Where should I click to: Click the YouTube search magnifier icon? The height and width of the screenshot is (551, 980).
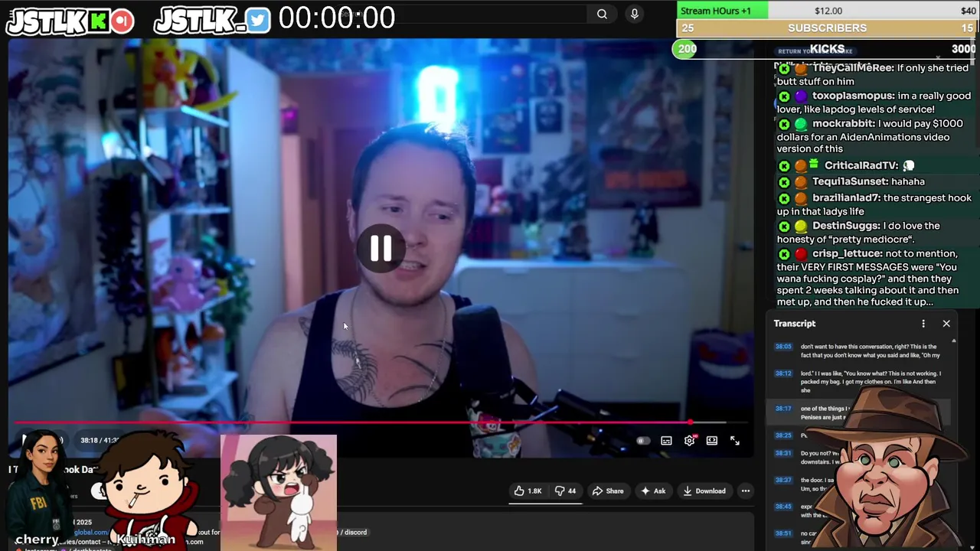click(x=602, y=14)
